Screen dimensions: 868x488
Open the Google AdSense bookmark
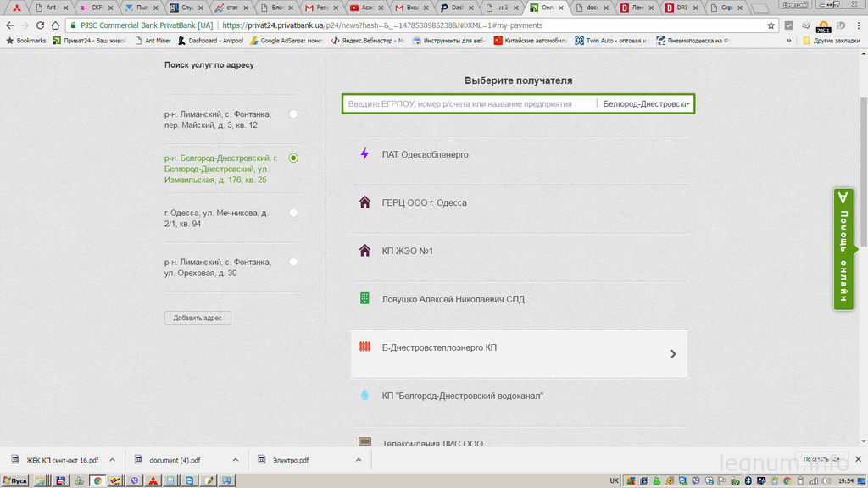(x=287, y=41)
